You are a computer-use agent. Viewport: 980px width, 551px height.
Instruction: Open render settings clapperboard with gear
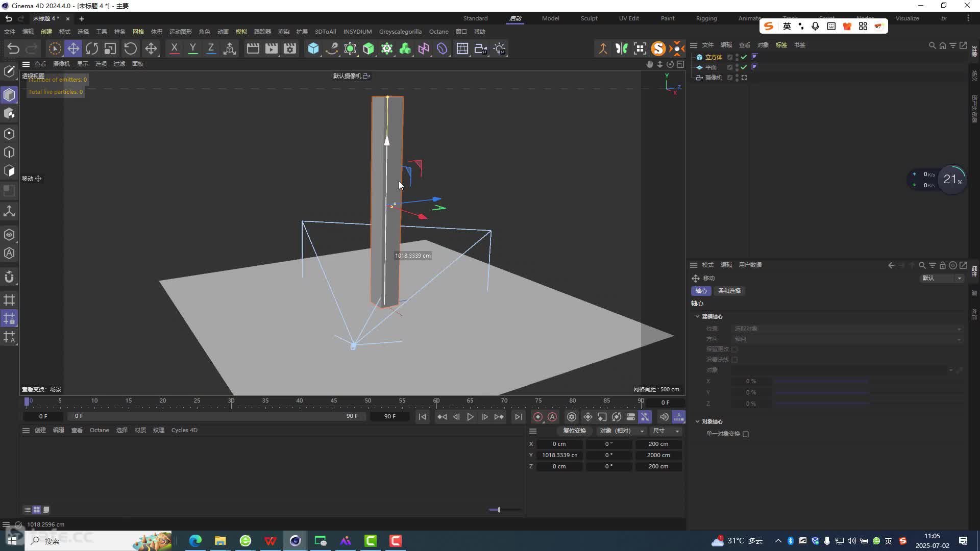[x=290, y=48]
